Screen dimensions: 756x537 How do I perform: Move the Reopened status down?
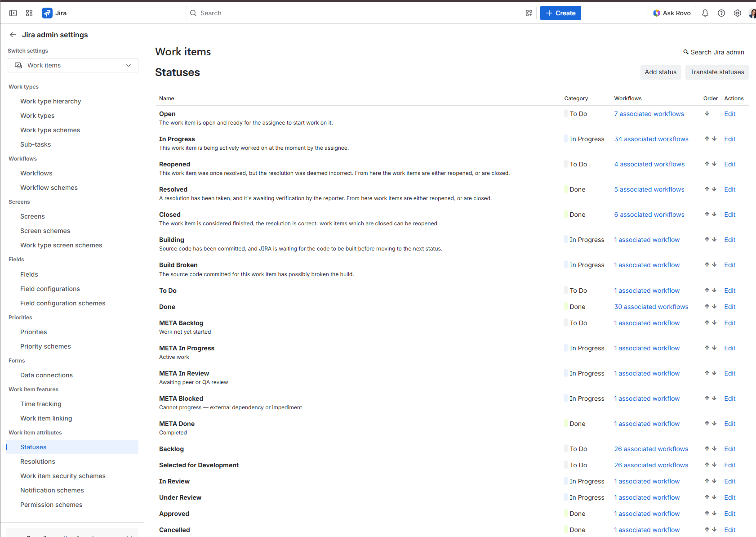point(714,164)
